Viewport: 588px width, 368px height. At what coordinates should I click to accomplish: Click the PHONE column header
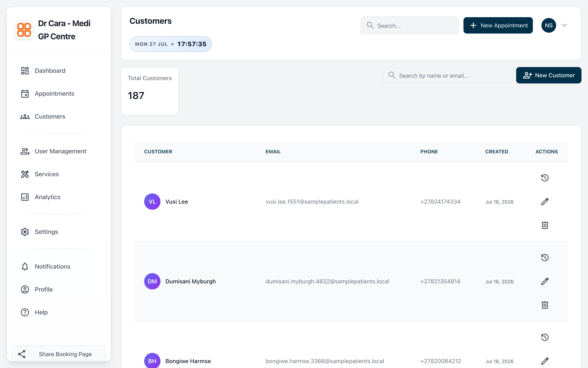point(429,152)
